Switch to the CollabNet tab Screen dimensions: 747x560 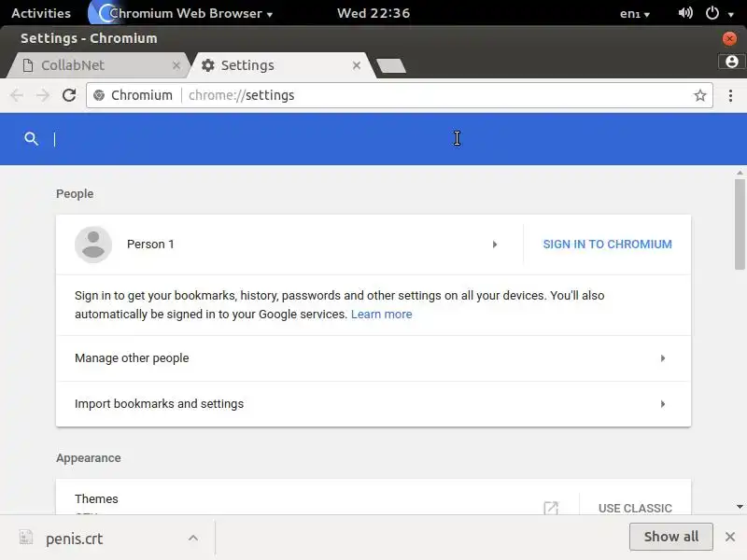pyautogui.click(x=98, y=65)
